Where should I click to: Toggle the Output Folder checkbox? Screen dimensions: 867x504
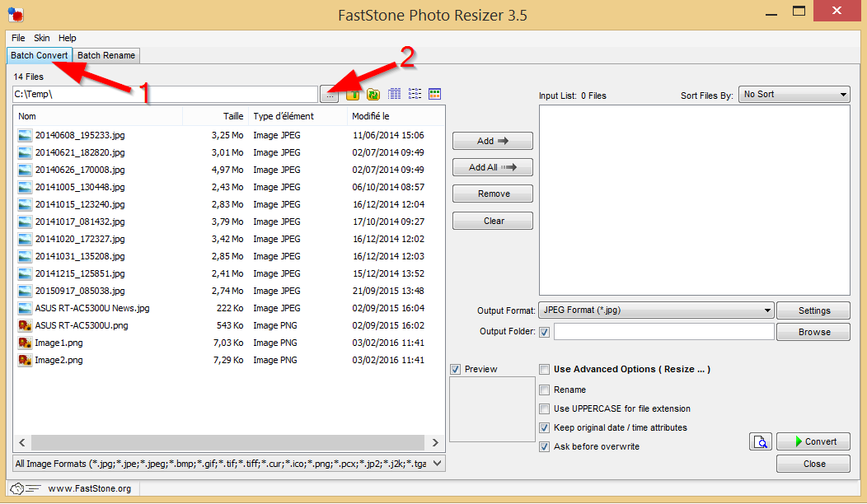(545, 332)
